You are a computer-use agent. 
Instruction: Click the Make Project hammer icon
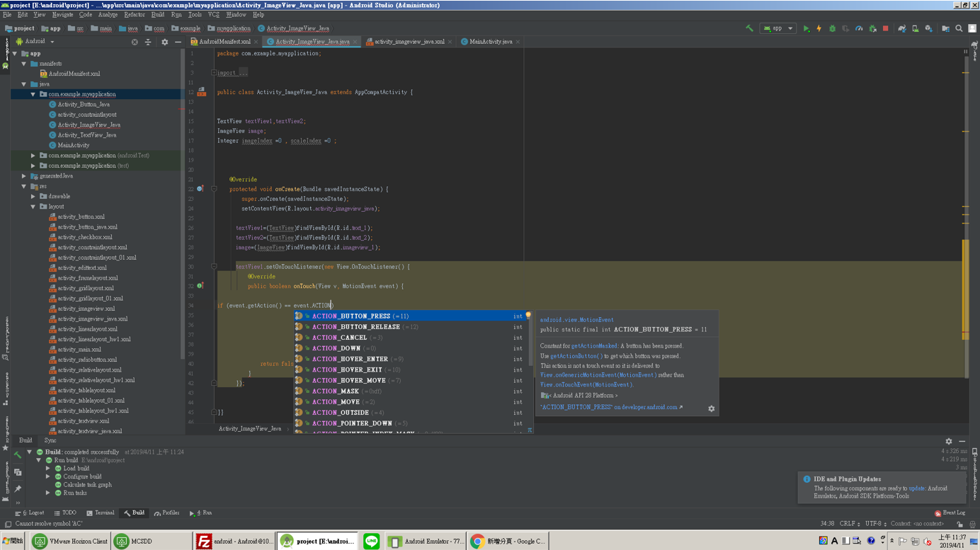(x=749, y=28)
